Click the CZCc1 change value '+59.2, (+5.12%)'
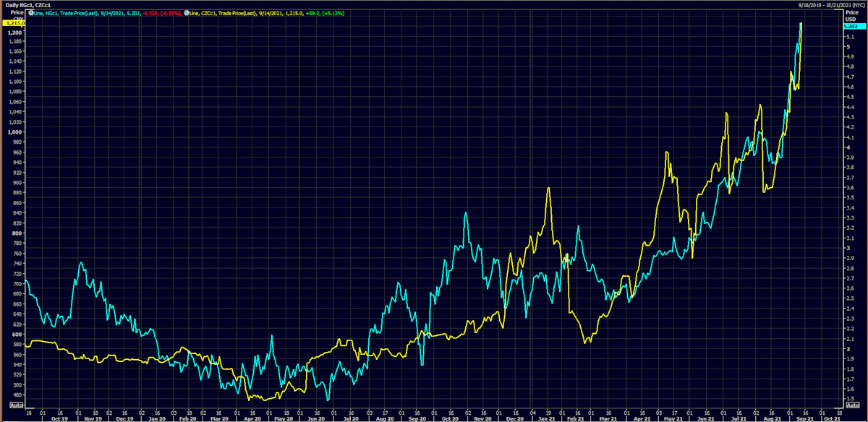The height and width of the screenshot is (422, 868). click(324, 13)
